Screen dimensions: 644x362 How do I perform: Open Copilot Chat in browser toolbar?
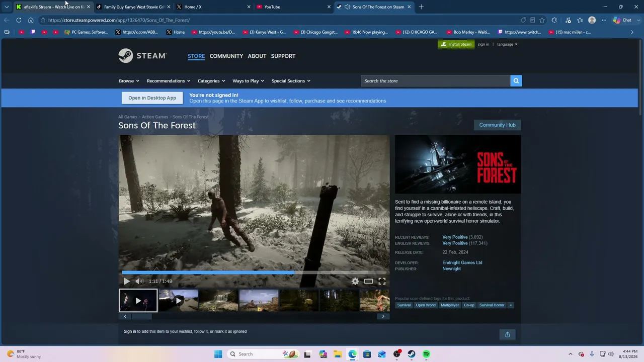pyautogui.click(x=622, y=20)
